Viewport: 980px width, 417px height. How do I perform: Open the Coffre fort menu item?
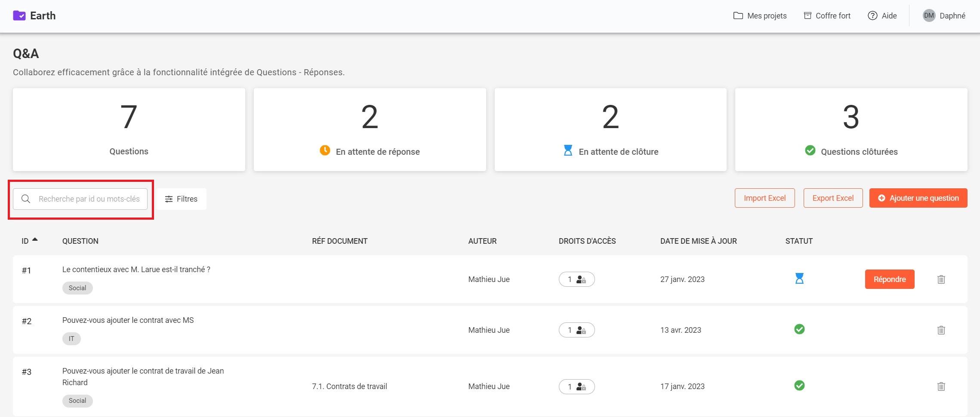(x=827, y=16)
